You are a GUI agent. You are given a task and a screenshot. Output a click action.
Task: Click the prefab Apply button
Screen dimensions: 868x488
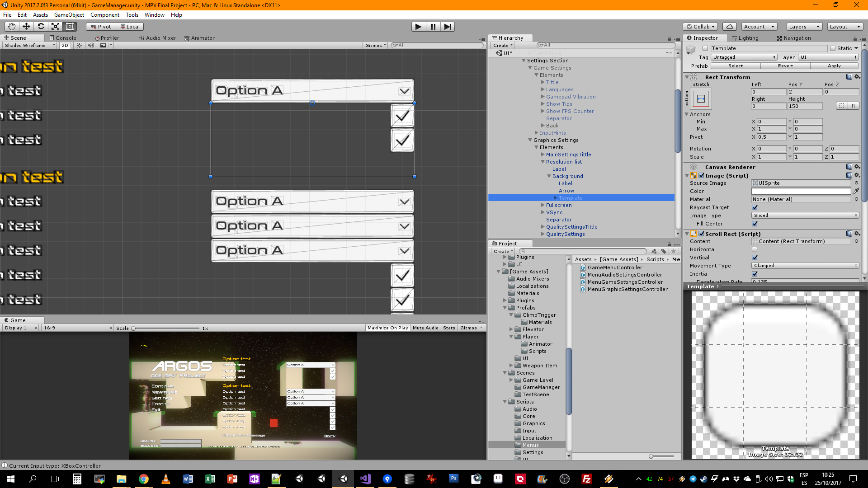[834, 66]
